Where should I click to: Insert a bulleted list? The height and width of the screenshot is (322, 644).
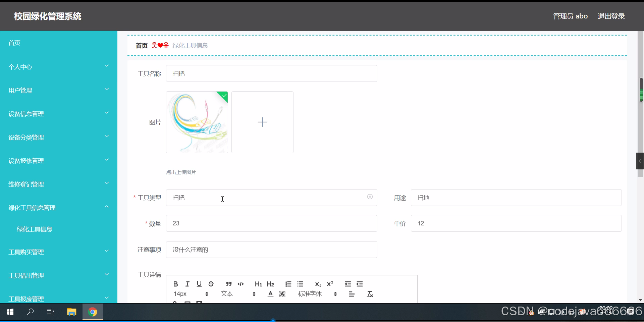click(x=300, y=284)
